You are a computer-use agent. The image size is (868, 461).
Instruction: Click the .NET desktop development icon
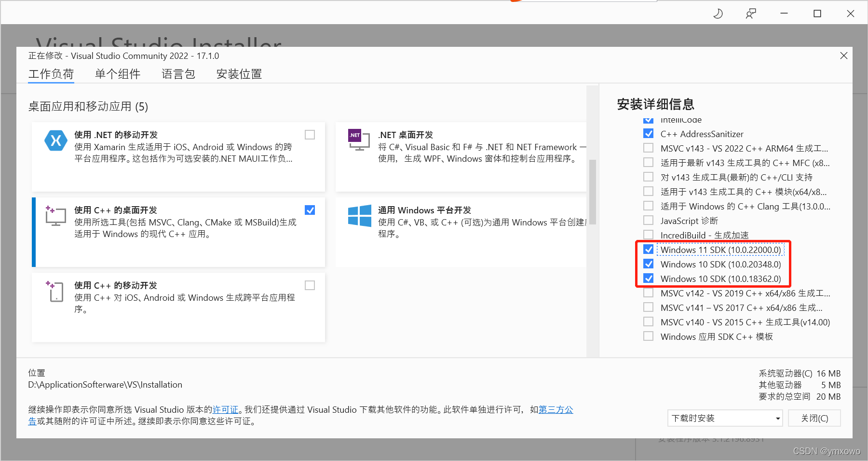[x=359, y=140]
